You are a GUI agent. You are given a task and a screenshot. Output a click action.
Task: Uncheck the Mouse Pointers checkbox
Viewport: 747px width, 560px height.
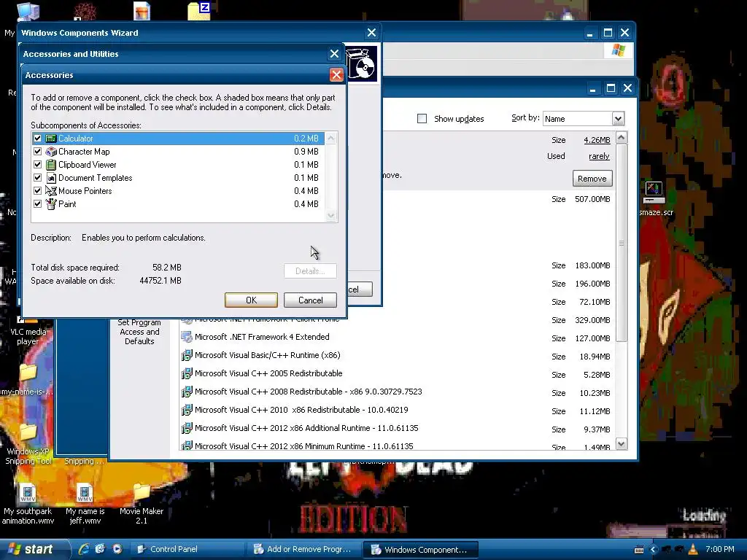pyautogui.click(x=38, y=191)
